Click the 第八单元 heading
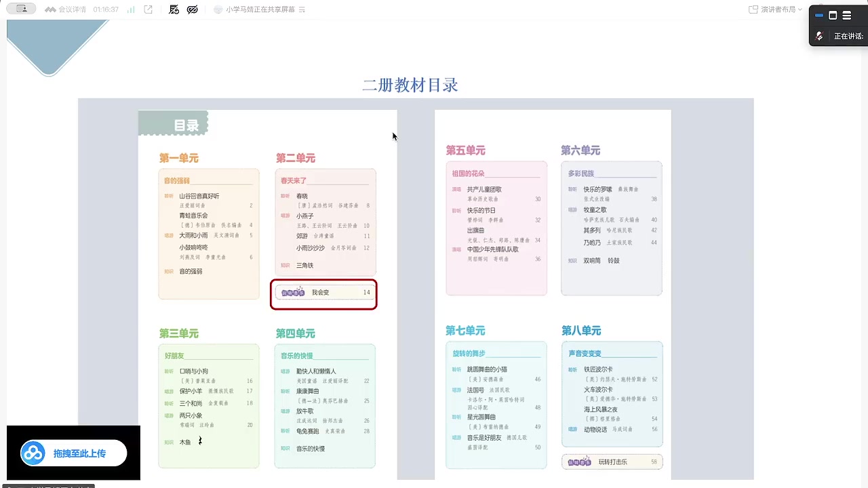Image resolution: width=868 pixels, height=488 pixels. (x=581, y=331)
